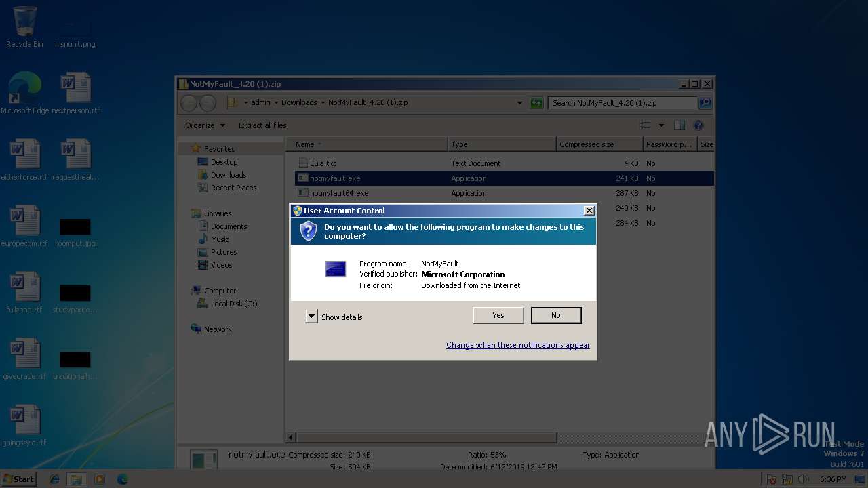Viewport: 868px width, 488px height.
Task: Click the UAC question shield icon
Action: tap(309, 231)
